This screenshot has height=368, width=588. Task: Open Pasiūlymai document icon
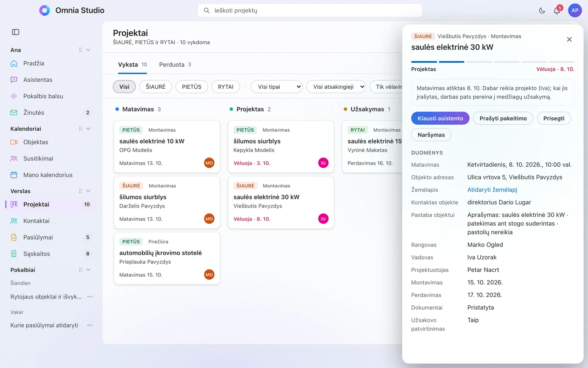[x=14, y=237]
